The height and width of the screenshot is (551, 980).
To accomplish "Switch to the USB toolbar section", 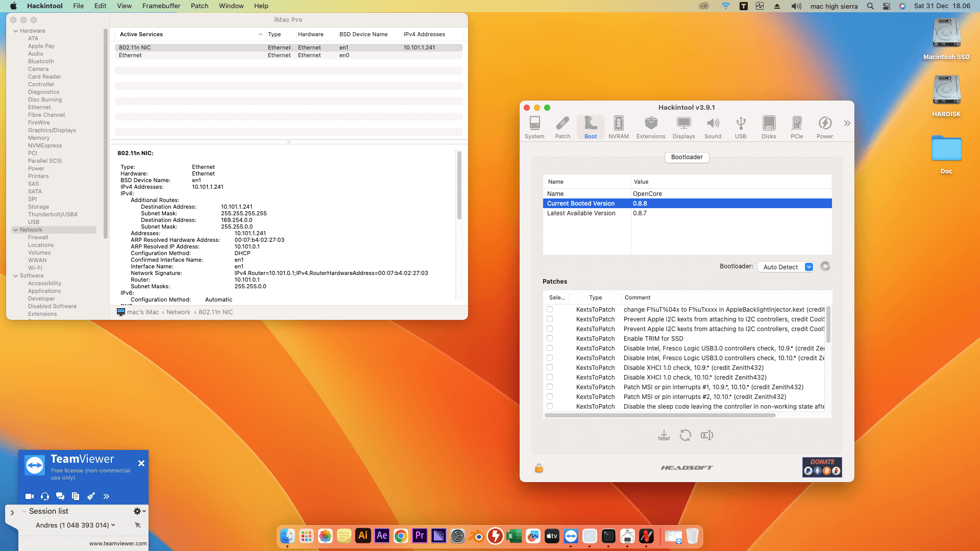I will pos(740,127).
